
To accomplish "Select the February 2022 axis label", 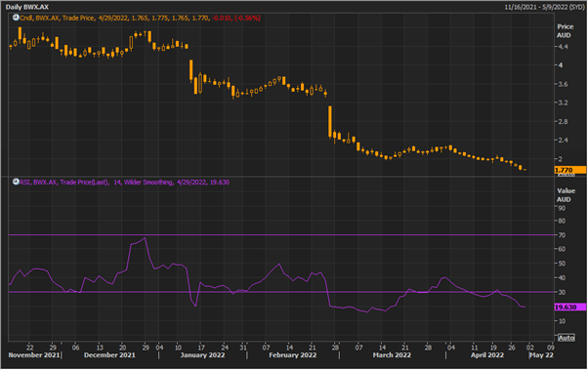I will pos(292,355).
